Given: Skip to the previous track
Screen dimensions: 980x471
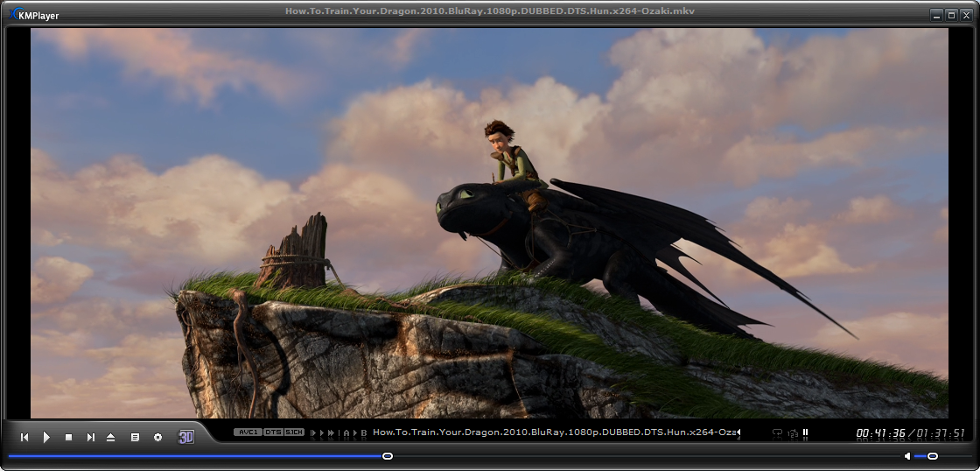Looking at the screenshot, I should [24, 437].
